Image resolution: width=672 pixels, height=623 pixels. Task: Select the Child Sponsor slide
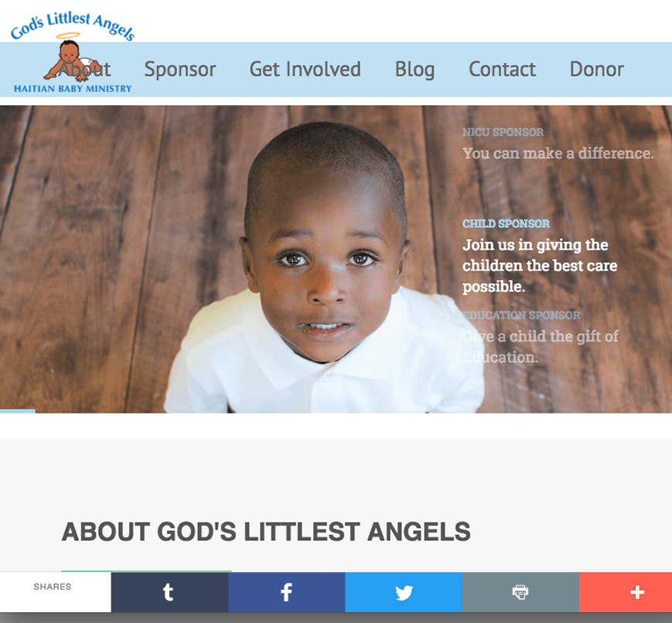coord(506,223)
